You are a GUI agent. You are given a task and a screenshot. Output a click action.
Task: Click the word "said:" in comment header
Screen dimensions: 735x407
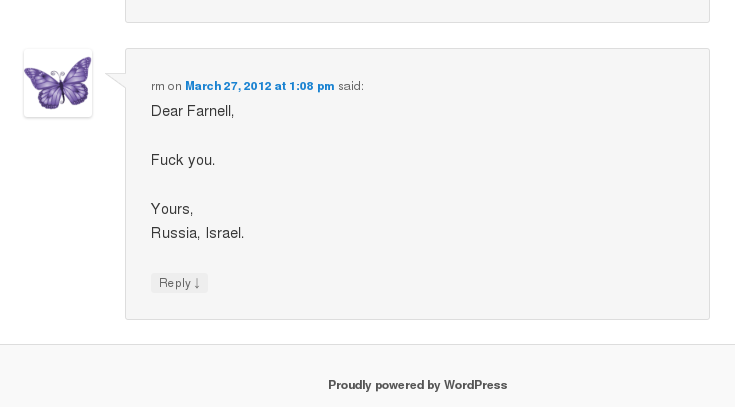(x=351, y=86)
